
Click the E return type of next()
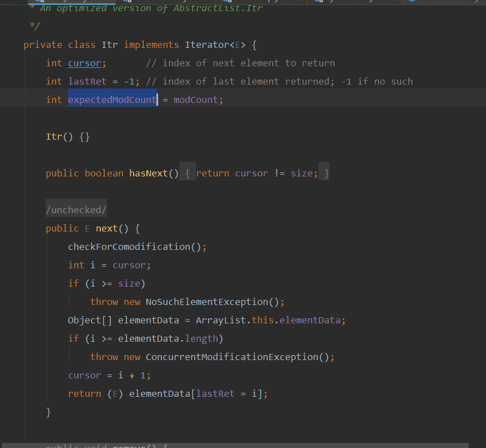[87, 228]
